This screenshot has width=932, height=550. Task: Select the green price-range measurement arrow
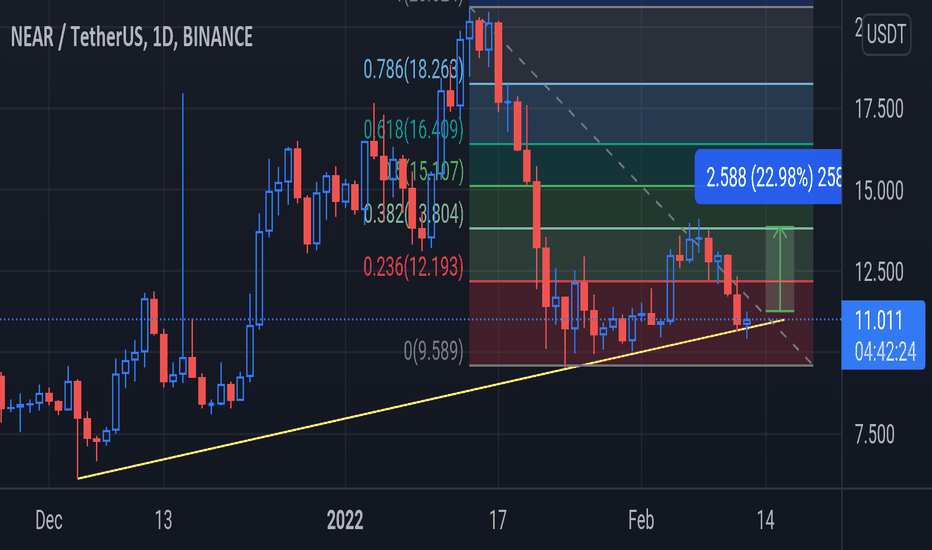(x=780, y=269)
